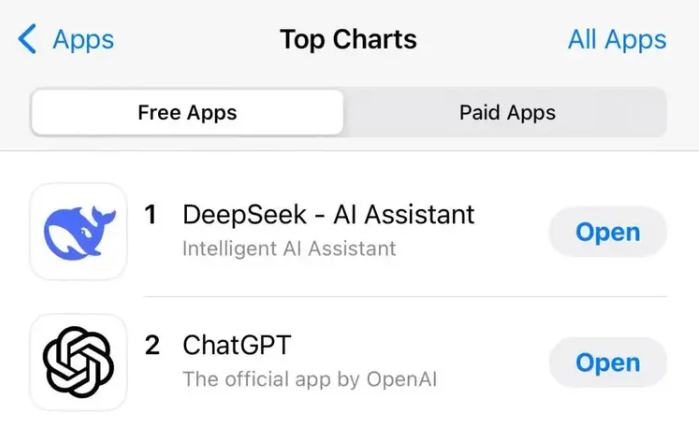Select the DeepSeek - AI Assistant title
This screenshot has height=444, width=699.
tap(328, 214)
